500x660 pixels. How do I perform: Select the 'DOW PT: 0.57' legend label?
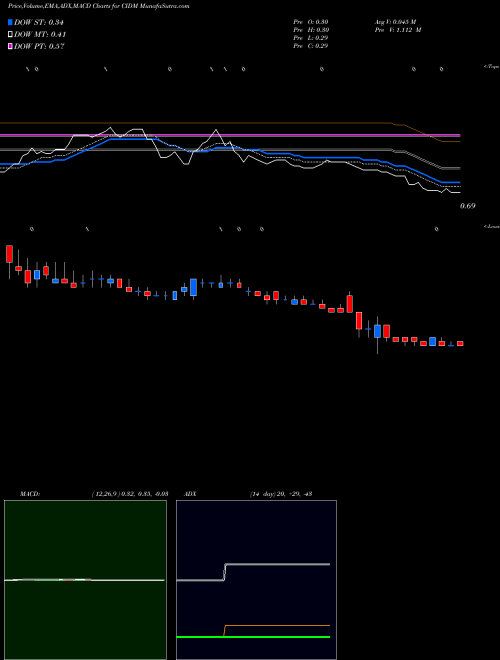tap(39, 47)
